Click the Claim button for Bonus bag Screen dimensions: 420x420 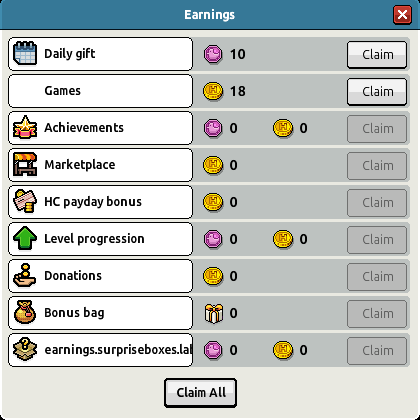pyautogui.click(x=377, y=314)
